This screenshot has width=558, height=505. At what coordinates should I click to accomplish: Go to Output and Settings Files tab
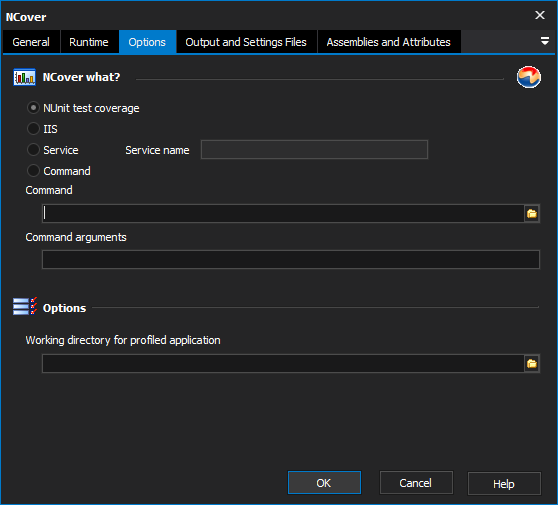pyautogui.click(x=246, y=42)
